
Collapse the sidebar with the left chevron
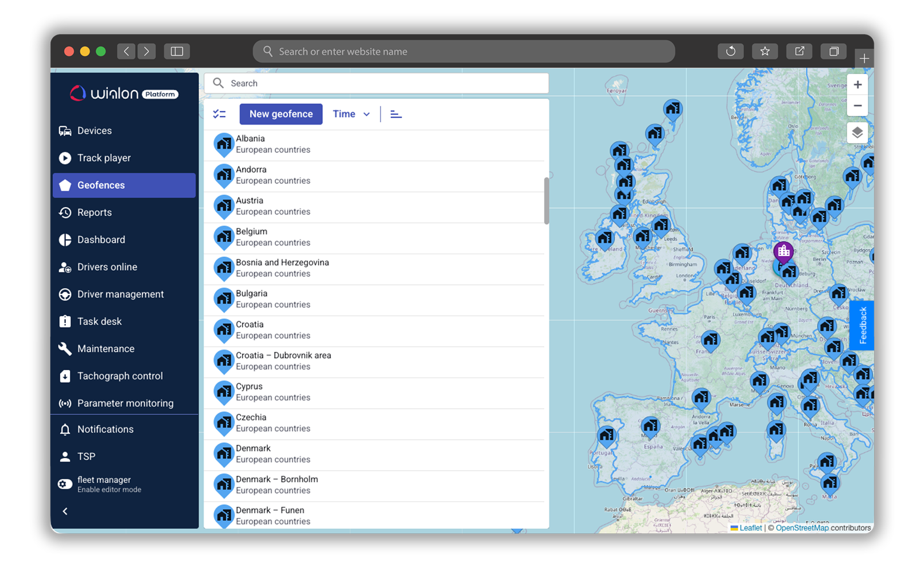coord(65,511)
